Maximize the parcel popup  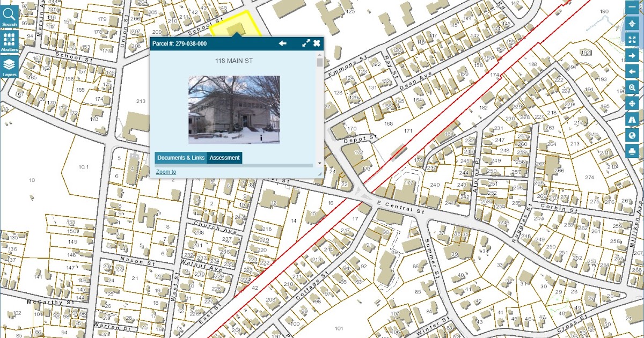306,43
